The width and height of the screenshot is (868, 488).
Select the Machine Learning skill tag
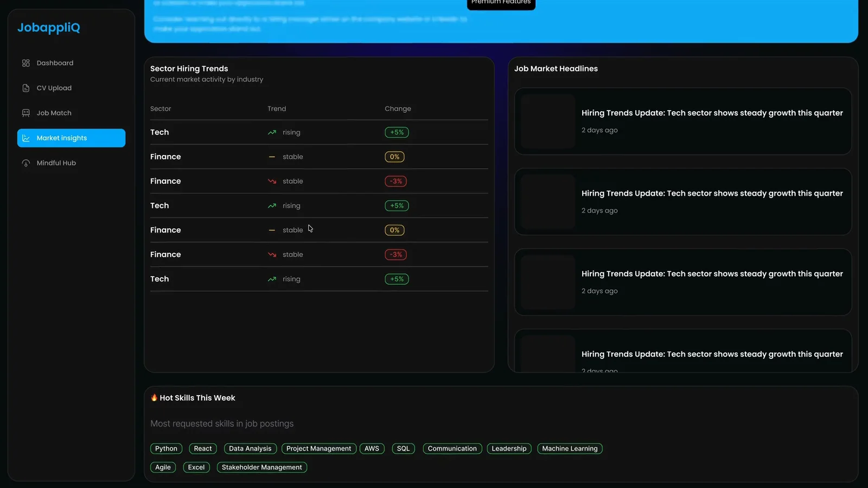click(x=570, y=448)
